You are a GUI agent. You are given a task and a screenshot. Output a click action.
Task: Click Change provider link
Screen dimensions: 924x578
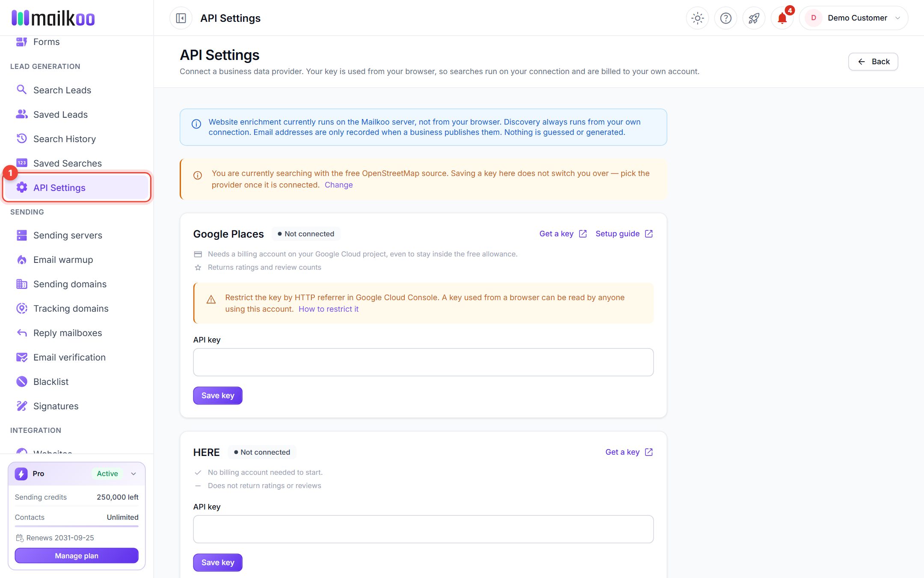pyautogui.click(x=338, y=185)
